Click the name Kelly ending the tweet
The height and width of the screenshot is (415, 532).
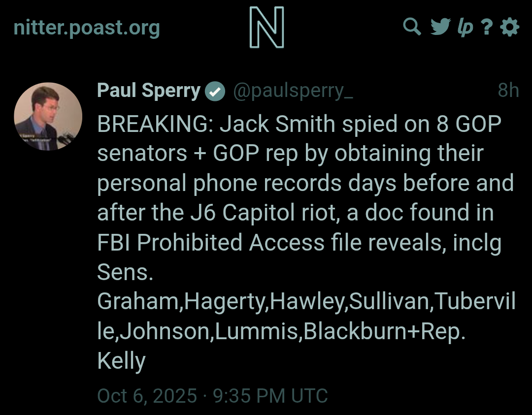click(x=121, y=361)
